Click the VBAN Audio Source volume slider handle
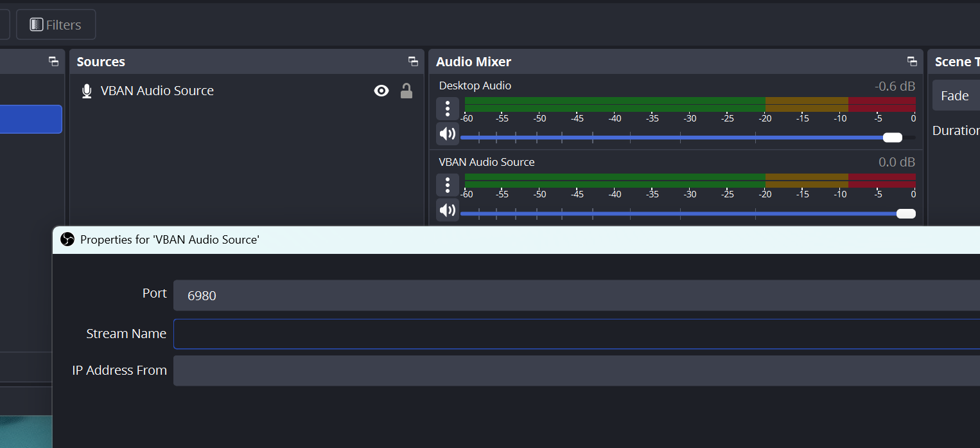Viewport: 980px width, 448px height. point(906,214)
